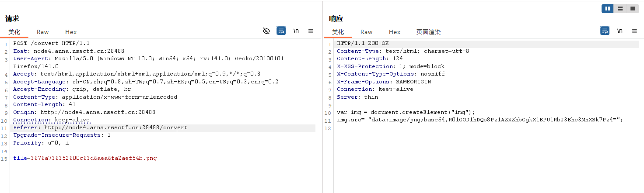644x193 pixels.
Task: Click the request Connection: keep-alive line
Action: [51, 120]
